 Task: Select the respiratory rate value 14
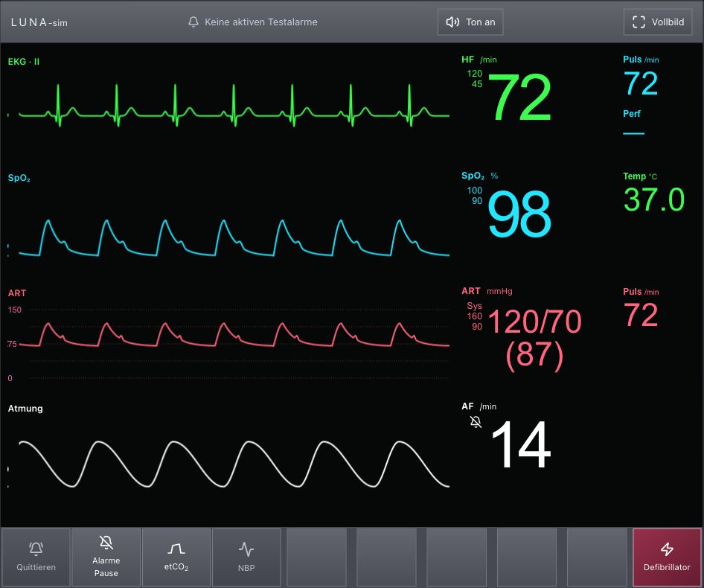click(x=521, y=444)
